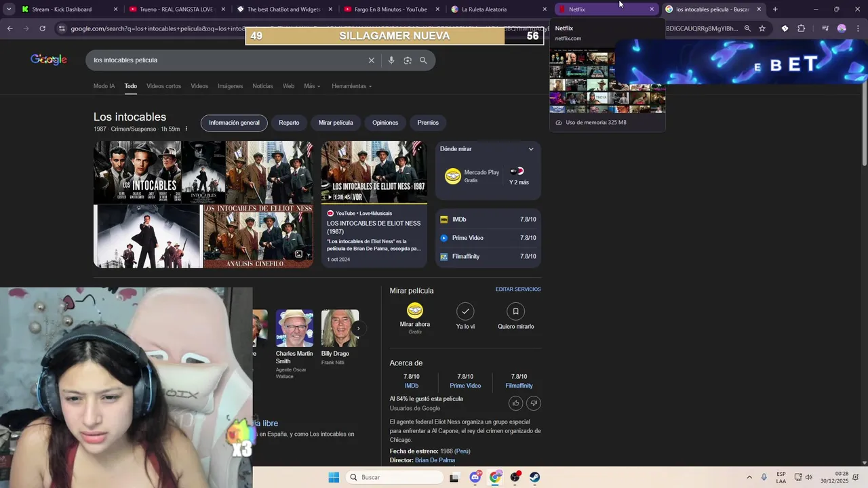Open OBS from the taskbar
Viewport: 868px width, 488px height.
pyautogui.click(x=515, y=477)
